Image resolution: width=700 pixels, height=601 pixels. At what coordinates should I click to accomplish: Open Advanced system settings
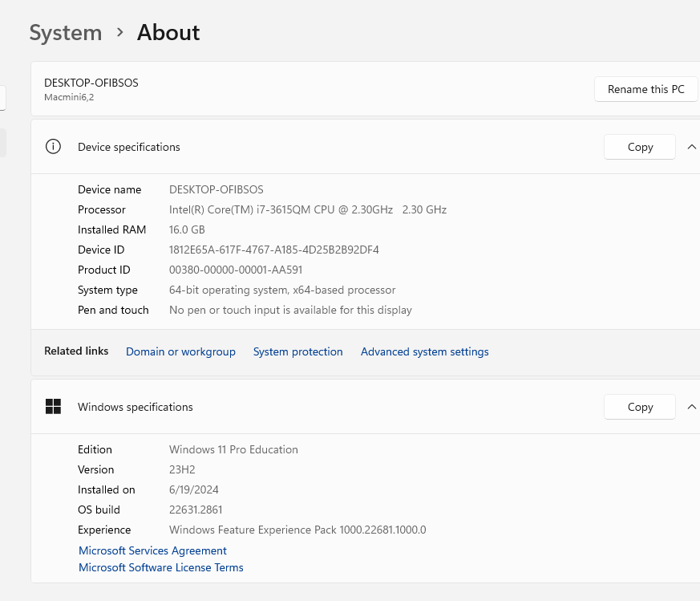pos(424,351)
